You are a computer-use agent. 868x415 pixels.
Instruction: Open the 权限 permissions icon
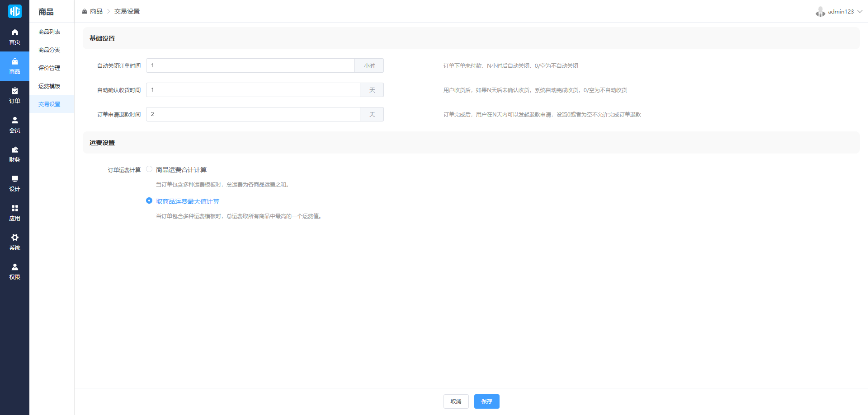click(x=14, y=267)
